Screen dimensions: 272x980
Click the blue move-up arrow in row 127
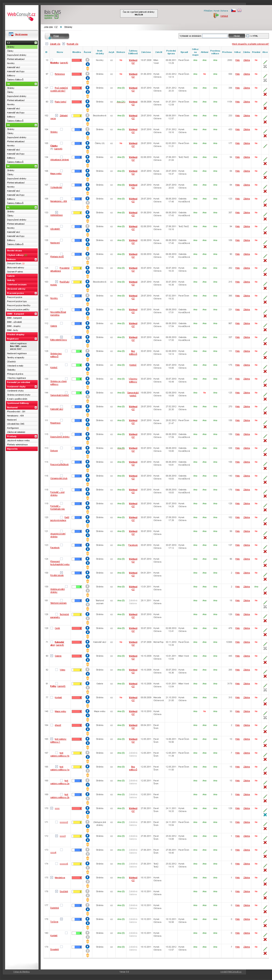coord(87,87)
